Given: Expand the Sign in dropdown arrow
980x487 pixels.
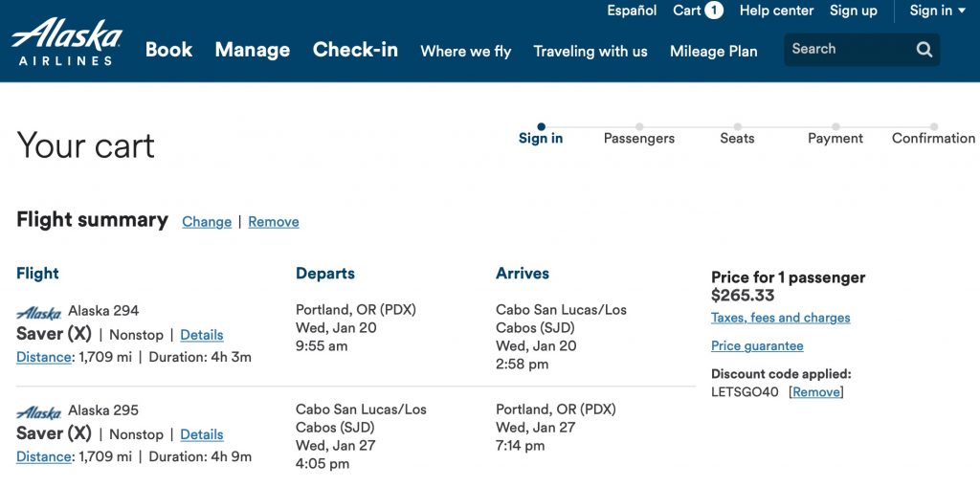Looking at the screenshot, I should tap(961, 11).
